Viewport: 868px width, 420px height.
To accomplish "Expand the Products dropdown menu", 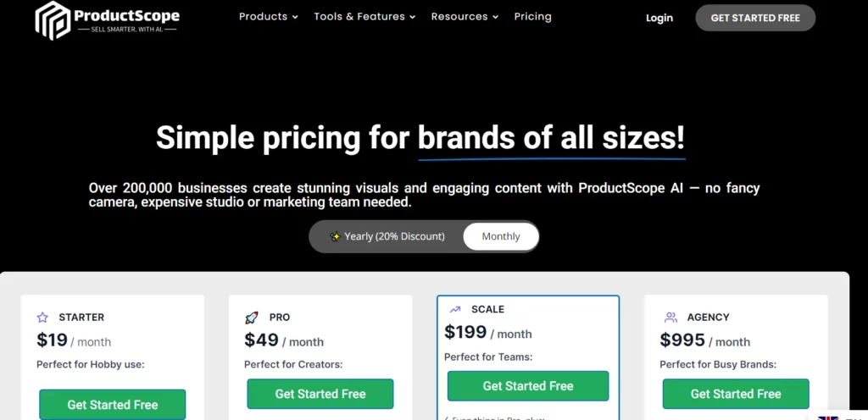I will coord(269,17).
